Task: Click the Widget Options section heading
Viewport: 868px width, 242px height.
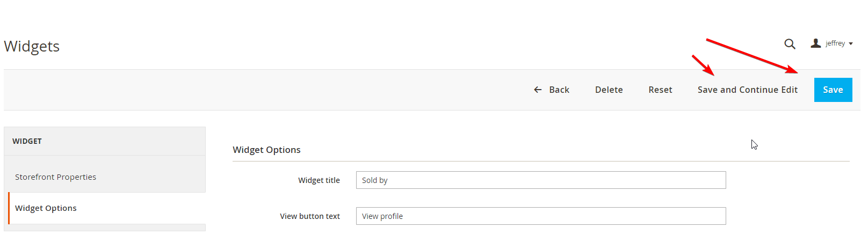Action: pos(266,150)
